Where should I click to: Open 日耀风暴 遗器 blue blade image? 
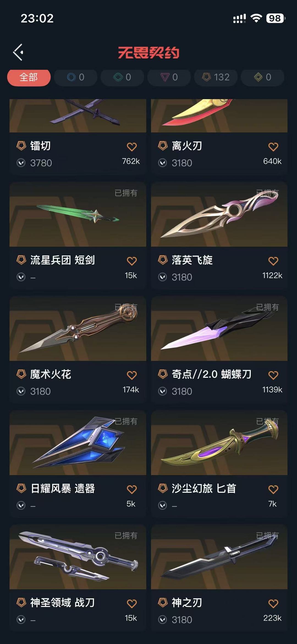78,443
